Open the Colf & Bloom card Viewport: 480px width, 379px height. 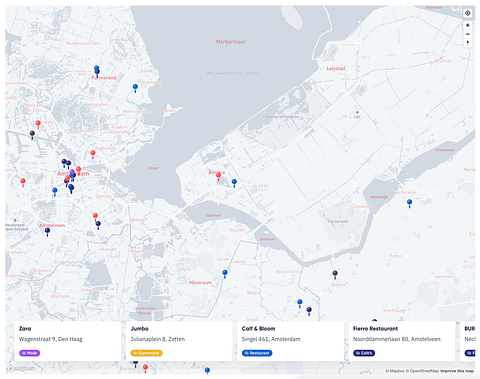[x=290, y=341]
